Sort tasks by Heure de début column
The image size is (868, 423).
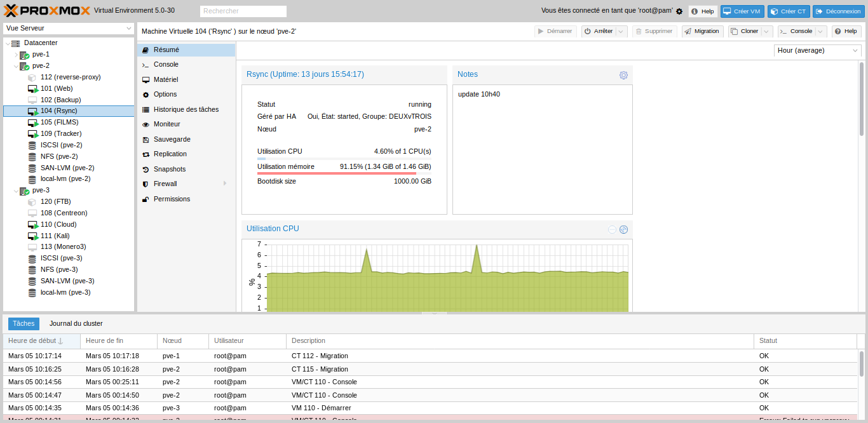point(42,341)
